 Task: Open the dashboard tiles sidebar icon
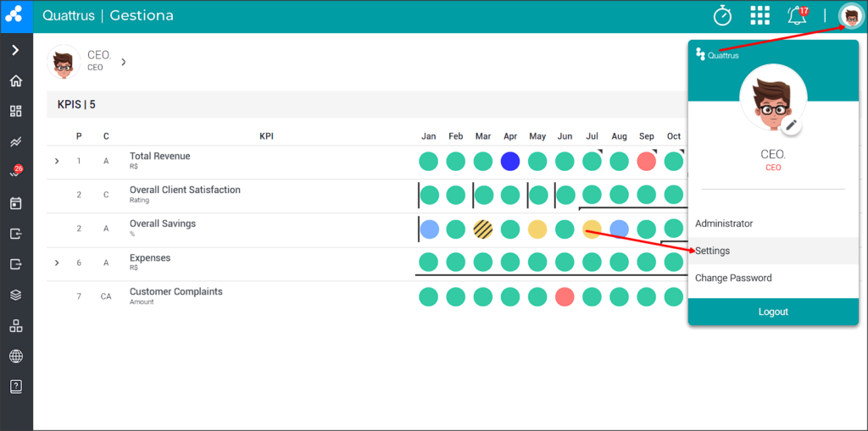click(x=16, y=111)
